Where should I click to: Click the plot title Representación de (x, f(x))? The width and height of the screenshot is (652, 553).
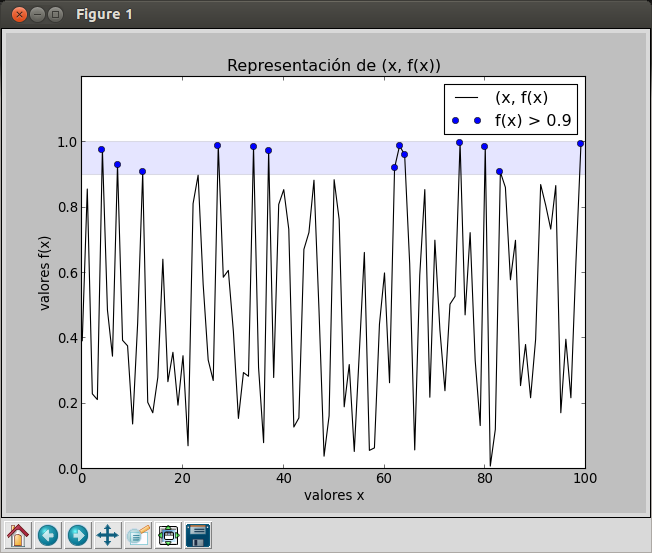click(333, 66)
